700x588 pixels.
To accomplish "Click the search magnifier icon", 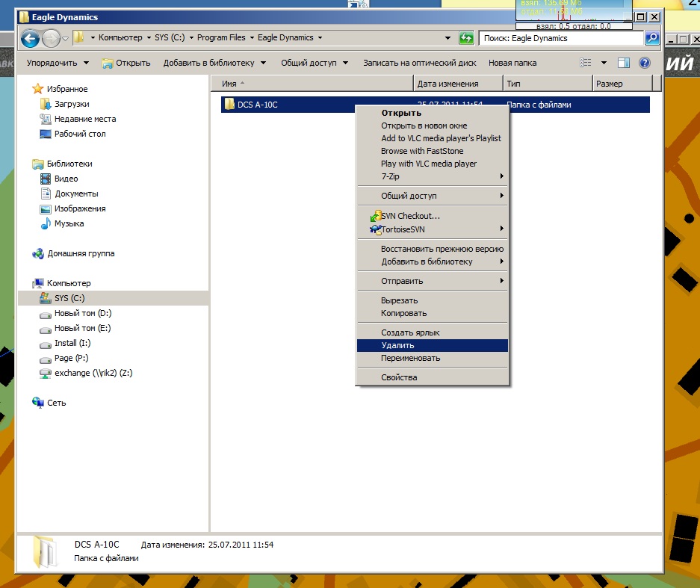I will [651, 38].
